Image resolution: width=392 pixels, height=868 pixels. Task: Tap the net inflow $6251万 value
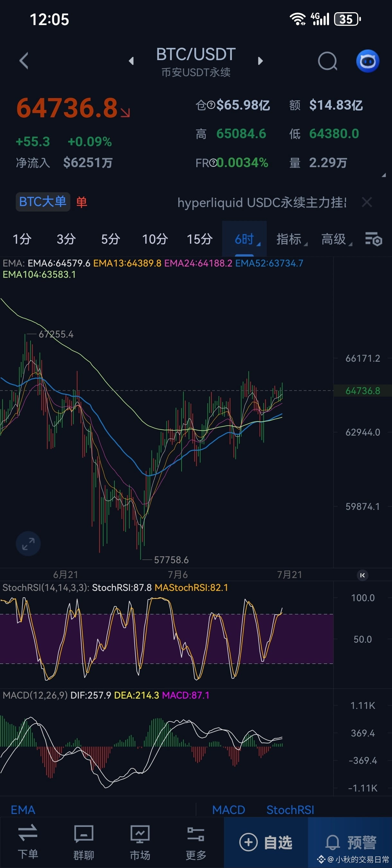pyautogui.click(x=88, y=163)
